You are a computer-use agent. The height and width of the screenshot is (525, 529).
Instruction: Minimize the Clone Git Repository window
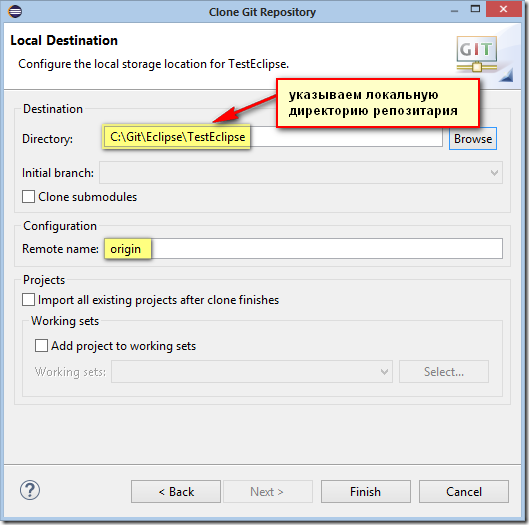(454, 11)
